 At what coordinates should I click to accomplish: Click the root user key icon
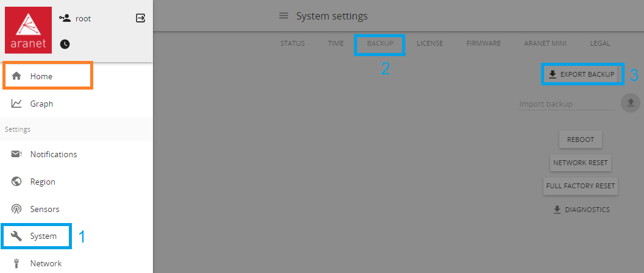65,18
